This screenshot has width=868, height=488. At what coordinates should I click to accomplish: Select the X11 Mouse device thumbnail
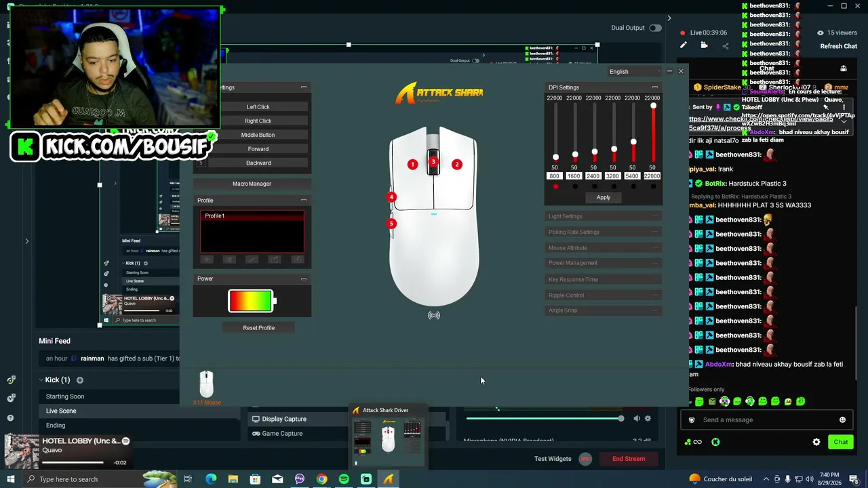207,385
